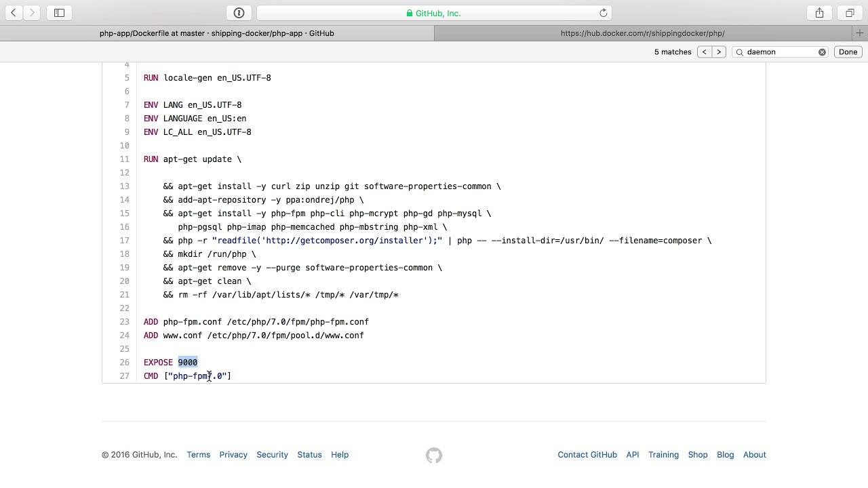Go forward with Safari forward arrow
The height and width of the screenshot is (488, 868).
32,13
